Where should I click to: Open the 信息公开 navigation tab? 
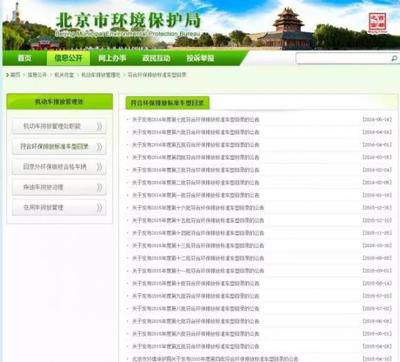pyautogui.click(x=68, y=58)
